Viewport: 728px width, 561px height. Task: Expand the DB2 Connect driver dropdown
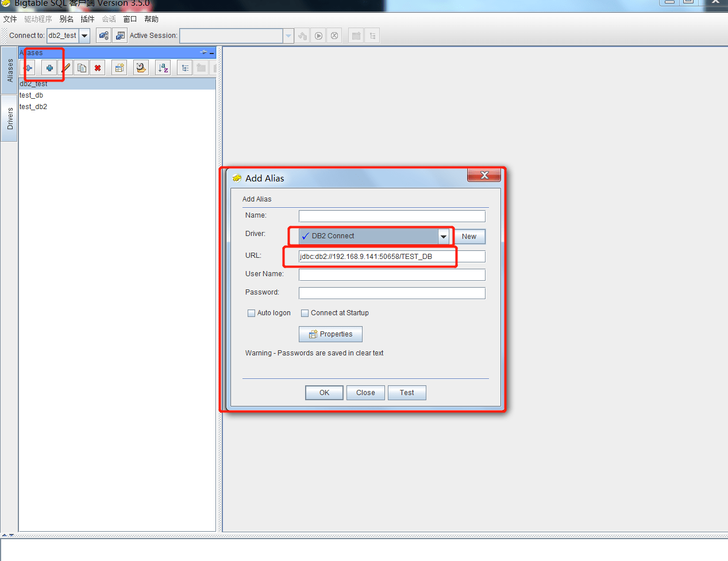coord(444,236)
